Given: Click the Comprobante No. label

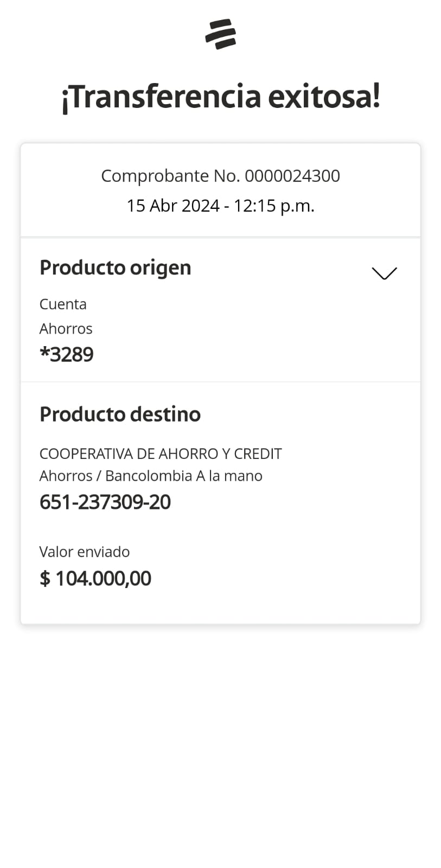Looking at the screenshot, I should pyautogui.click(x=170, y=176).
